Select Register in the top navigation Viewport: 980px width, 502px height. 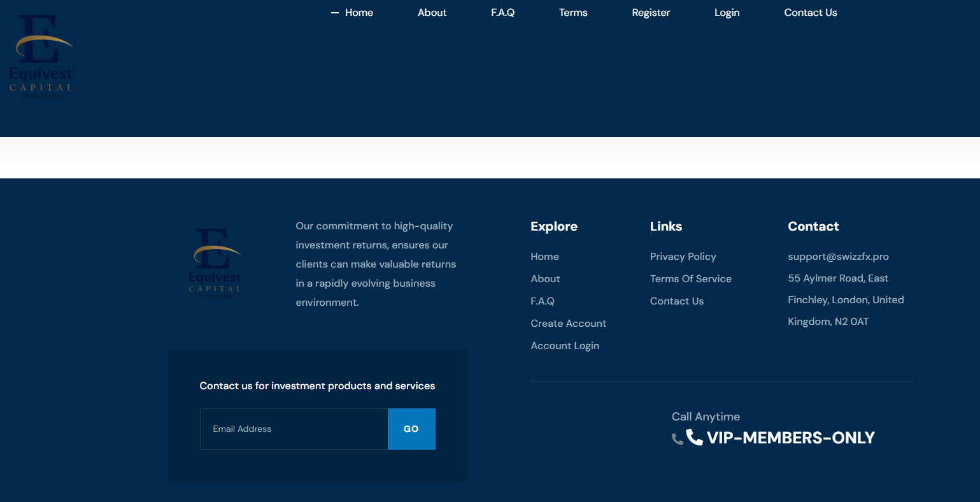tap(650, 13)
